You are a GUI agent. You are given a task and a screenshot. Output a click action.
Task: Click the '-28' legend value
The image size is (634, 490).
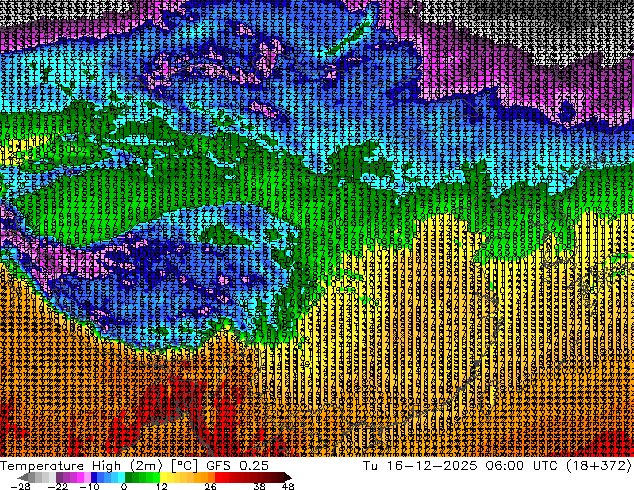coord(20,486)
